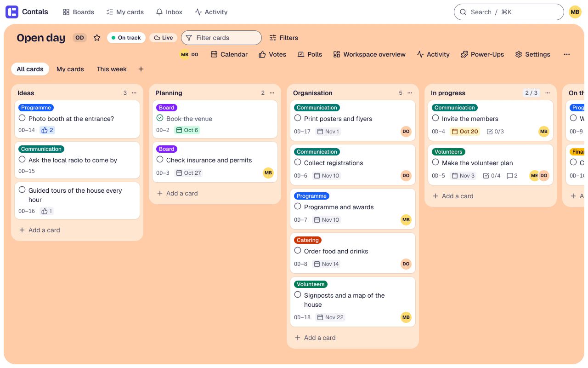Viewport: 588px width, 368px height.
Task: Open the overflow menu after Settings
Action: click(567, 54)
